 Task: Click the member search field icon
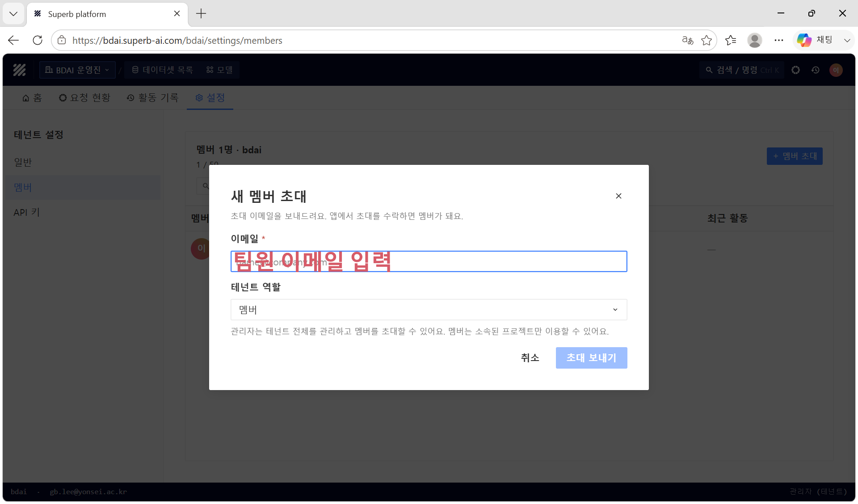pyautogui.click(x=206, y=186)
